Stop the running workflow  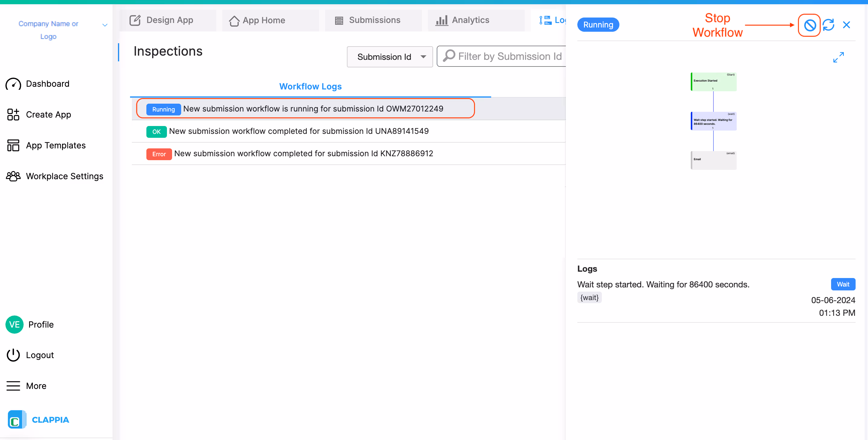(809, 25)
